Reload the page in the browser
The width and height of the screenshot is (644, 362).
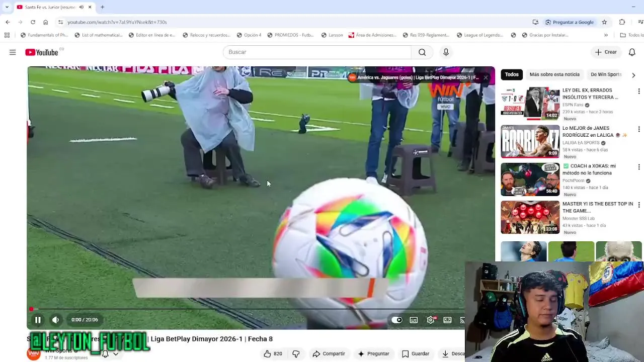[x=33, y=22]
